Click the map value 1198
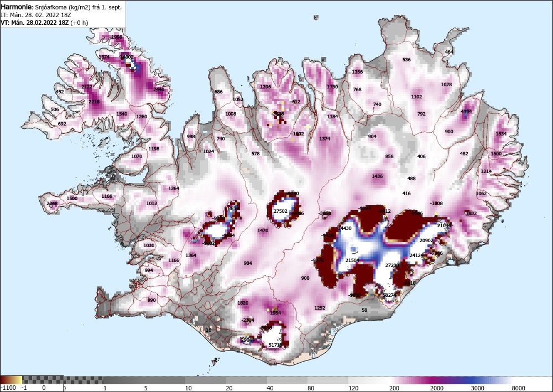Image resolution: width=553 pixels, height=392 pixels. point(154,148)
